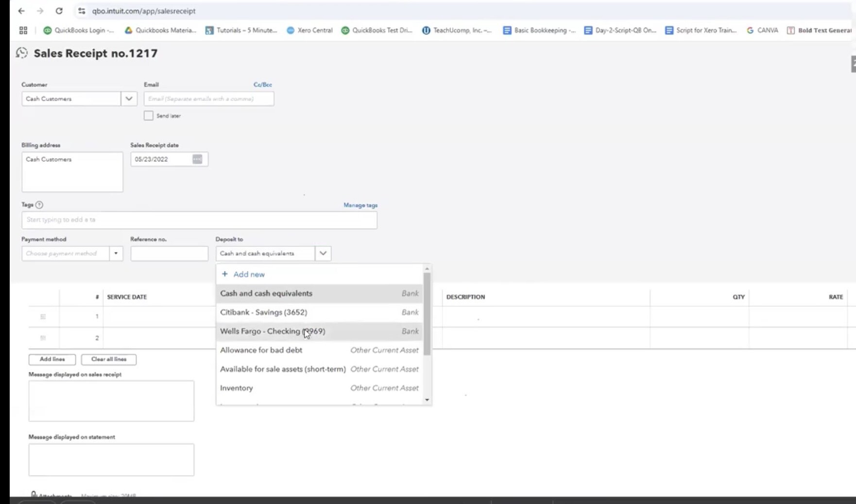
Task: Open the Sales Receipt date calendar picker
Action: tap(197, 159)
